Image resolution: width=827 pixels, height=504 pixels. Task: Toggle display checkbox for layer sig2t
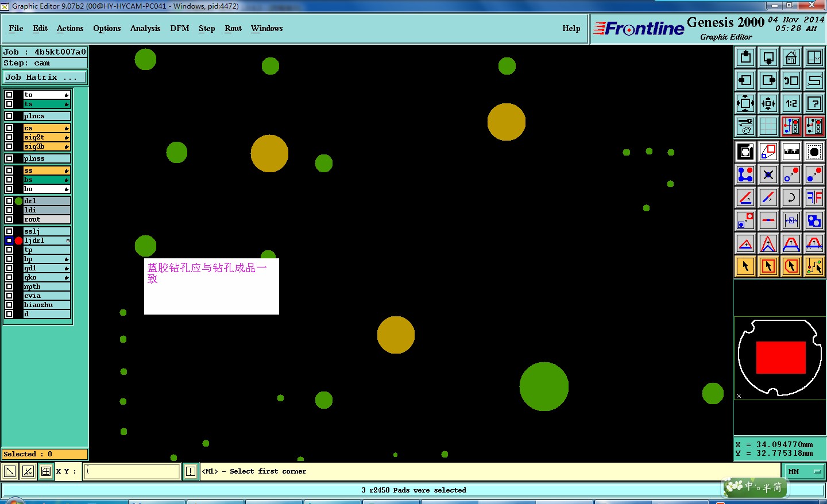(x=9, y=137)
